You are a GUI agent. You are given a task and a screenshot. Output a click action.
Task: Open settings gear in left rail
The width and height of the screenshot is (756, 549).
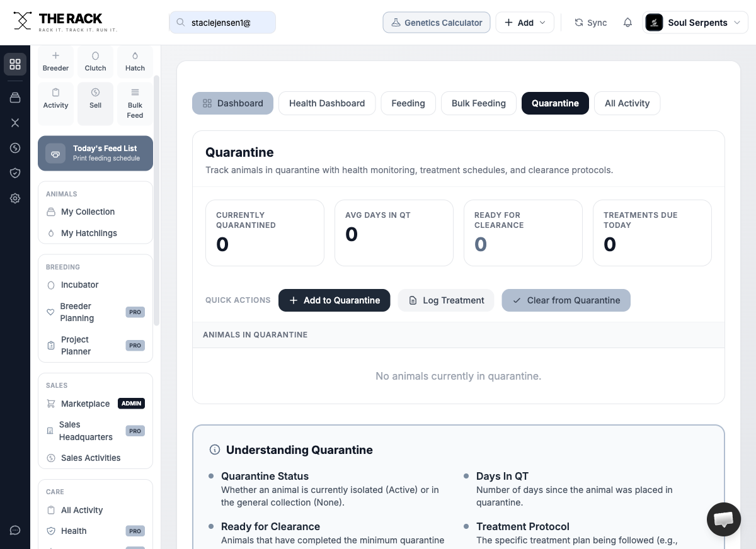click(15, 198)
